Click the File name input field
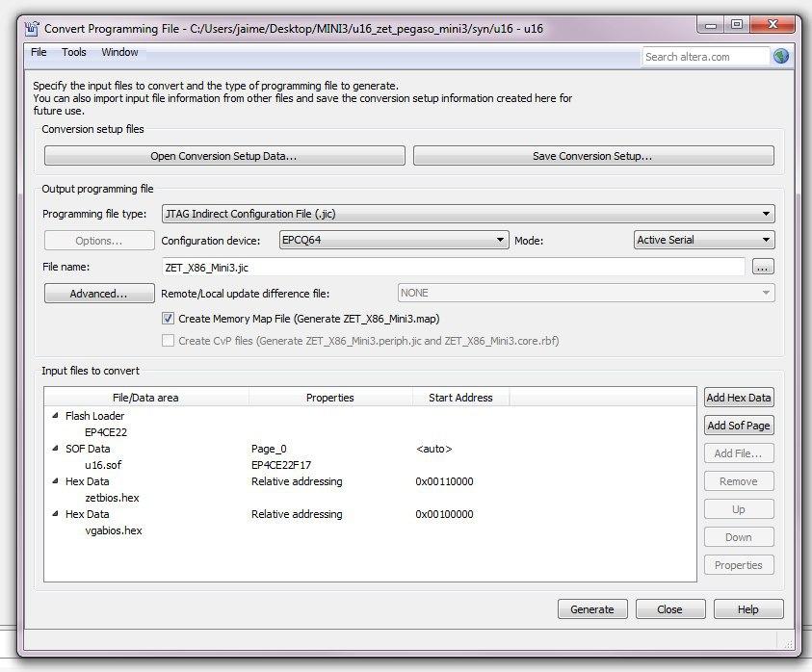812x672 pixels. tap(453, 267)
